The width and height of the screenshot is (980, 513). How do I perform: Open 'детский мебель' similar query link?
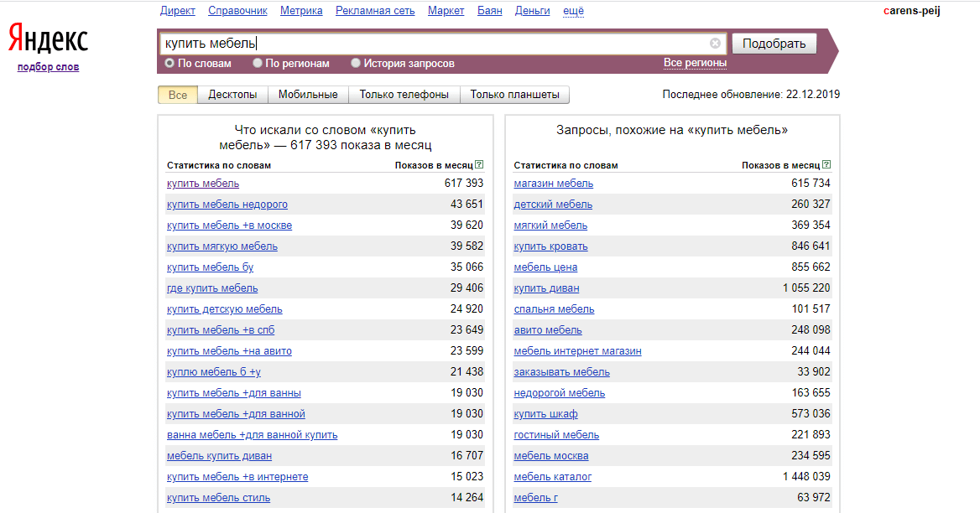(x=553, y=204)
